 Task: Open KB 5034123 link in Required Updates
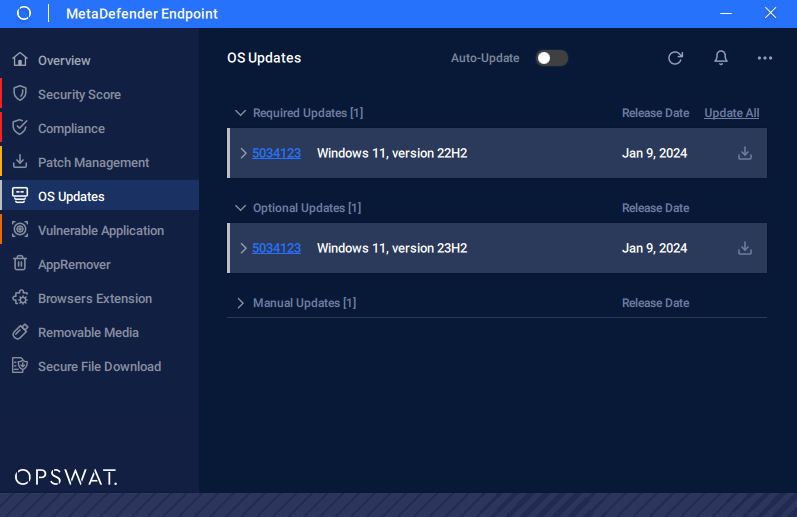(x=277, y=153)
